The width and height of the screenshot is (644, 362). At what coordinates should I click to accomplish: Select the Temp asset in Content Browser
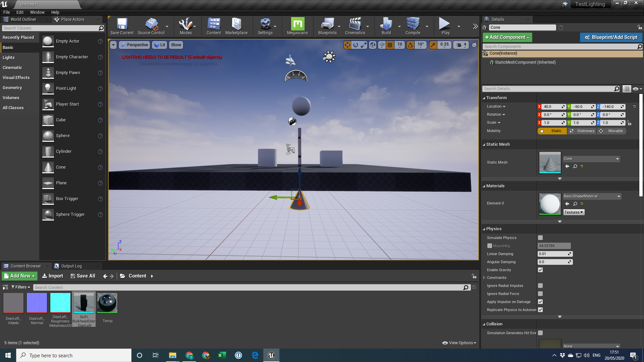coord(107,303)
